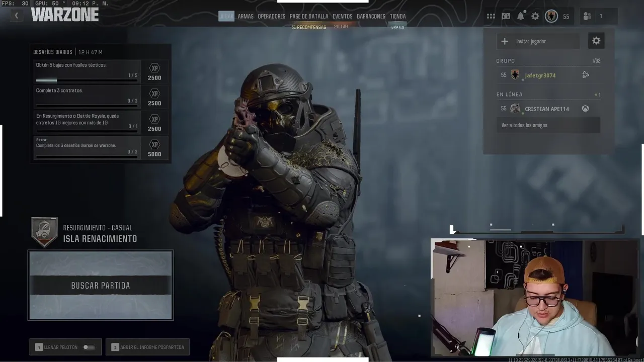Click the Invitar jugador field
Viewport: 644px width, 362px height.
[538, 41]
